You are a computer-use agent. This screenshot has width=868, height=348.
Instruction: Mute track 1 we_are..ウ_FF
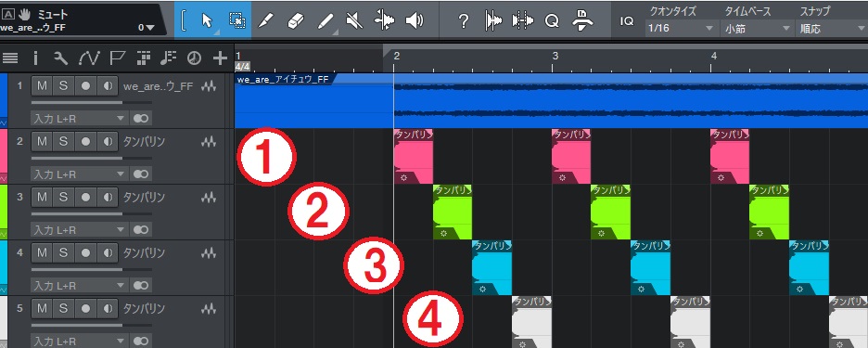pos(42,86)
